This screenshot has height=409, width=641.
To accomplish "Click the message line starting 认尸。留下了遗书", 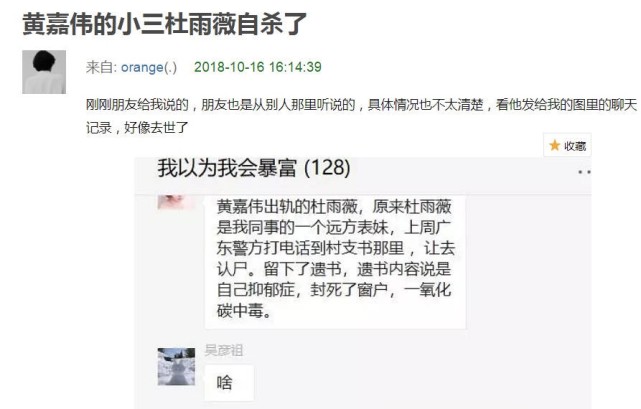I will pos(334,269).
